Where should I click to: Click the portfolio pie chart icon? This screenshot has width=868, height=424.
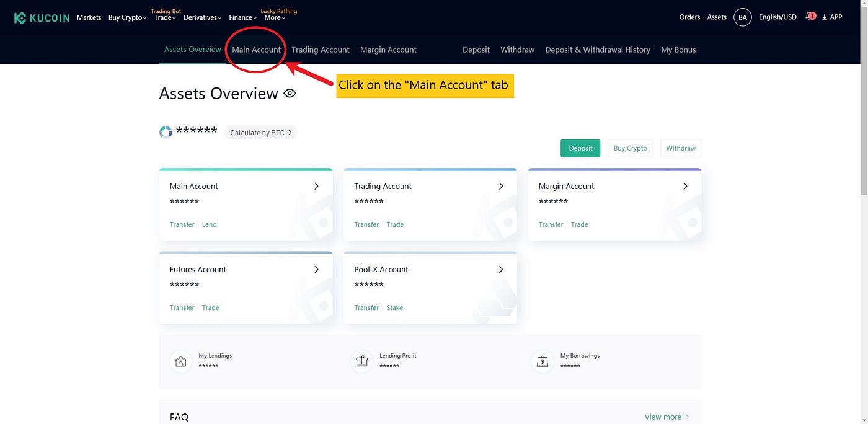[166, 132]
